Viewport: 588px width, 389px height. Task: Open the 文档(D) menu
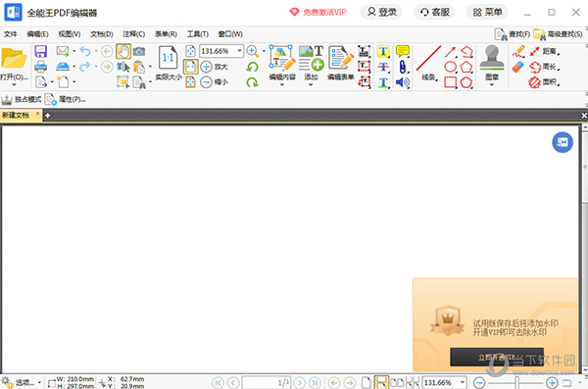click(102, 34)
